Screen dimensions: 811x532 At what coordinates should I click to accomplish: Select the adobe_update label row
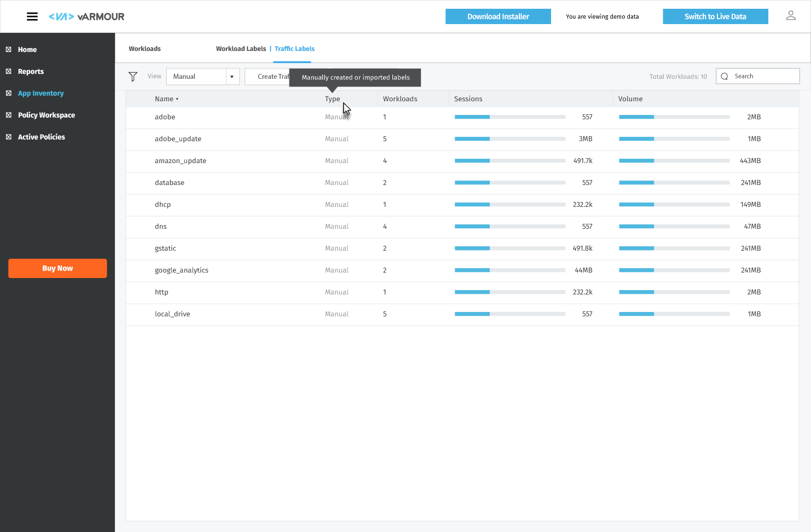pos(462,139)
